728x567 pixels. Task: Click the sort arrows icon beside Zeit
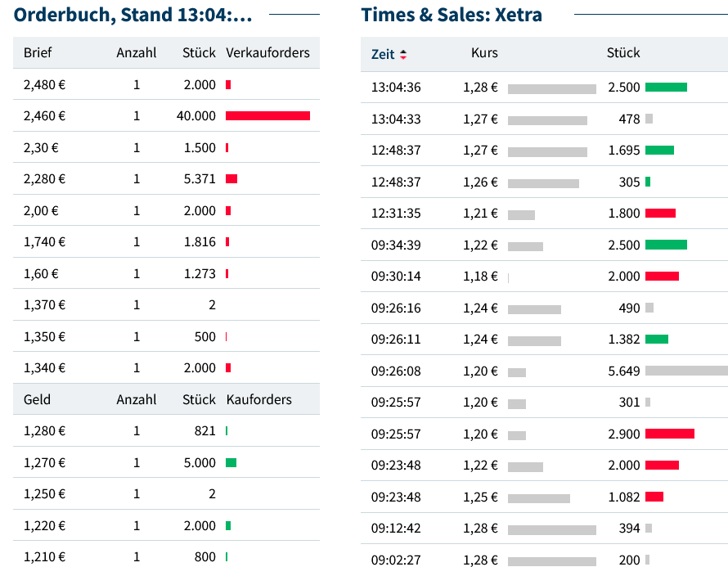402,55
